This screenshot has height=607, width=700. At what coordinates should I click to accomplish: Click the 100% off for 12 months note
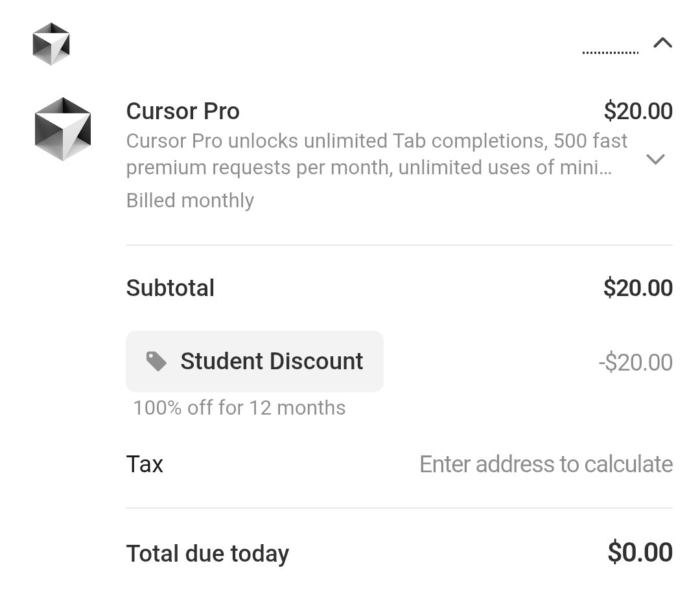(239, 408)
